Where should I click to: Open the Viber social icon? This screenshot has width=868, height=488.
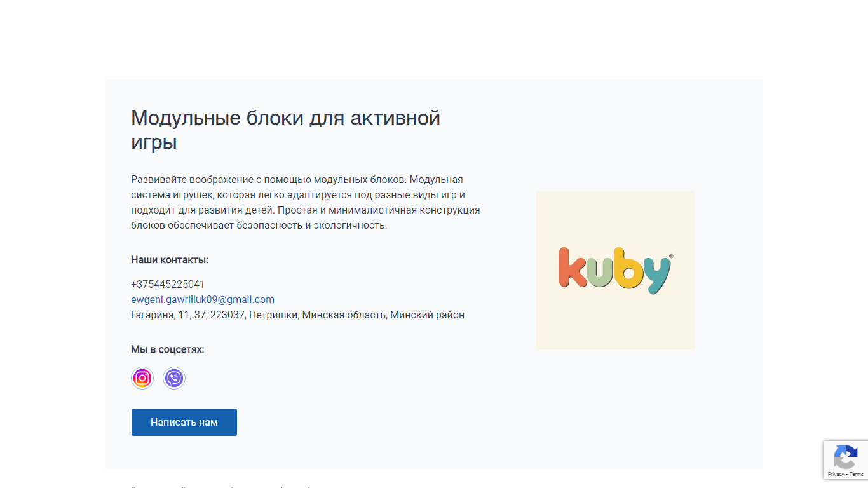(174, 378)
